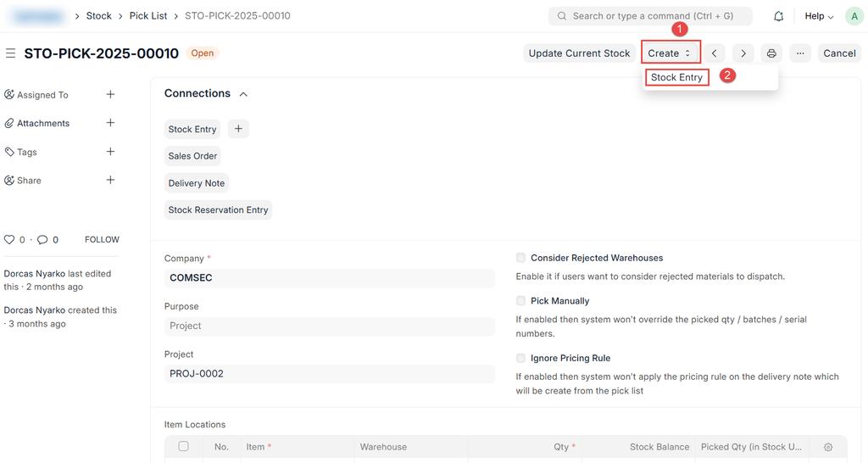Screen dimensions: 868x463
Task: Go to the next document arrow
Action: (x=743, y=53)
